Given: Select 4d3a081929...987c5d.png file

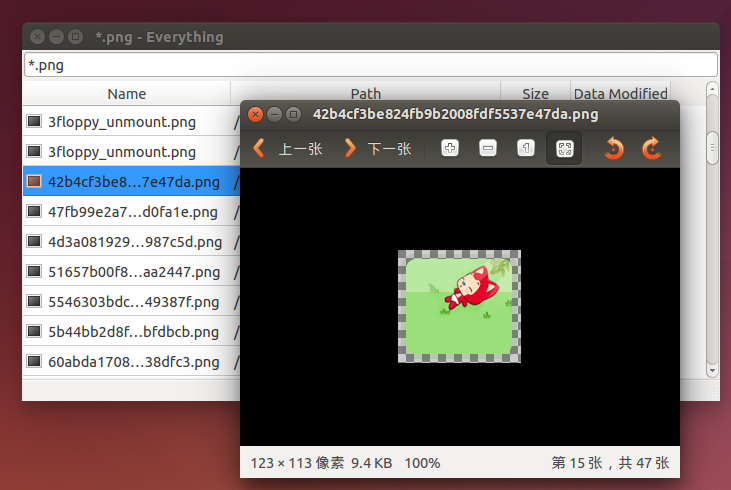Looking at the screenshot, I should coord(131,242).
